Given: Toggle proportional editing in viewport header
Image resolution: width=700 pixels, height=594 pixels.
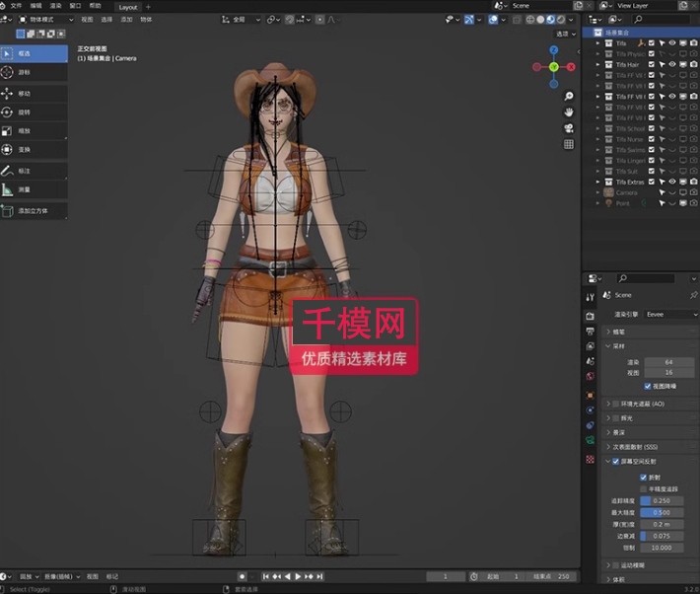Looking at the screenshot, I should pos(320,19).
